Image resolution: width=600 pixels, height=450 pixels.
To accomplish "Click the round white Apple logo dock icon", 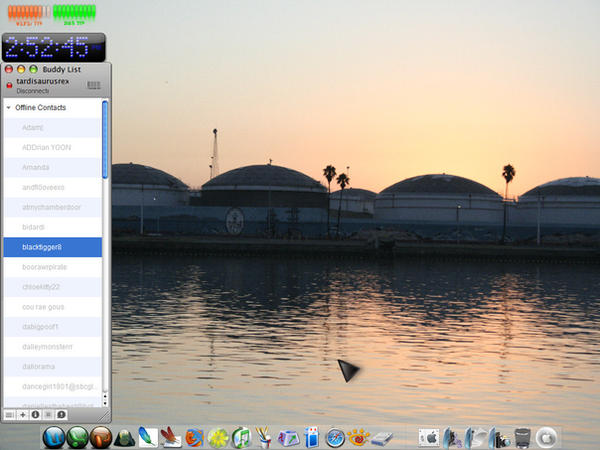I will (x=546, y=437).
